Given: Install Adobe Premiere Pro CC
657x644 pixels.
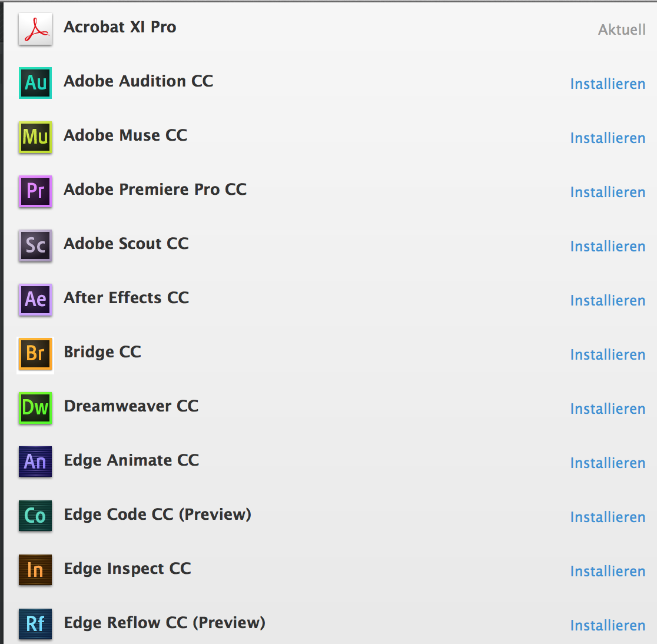Looking at the screenshot, I should [608, 192].
